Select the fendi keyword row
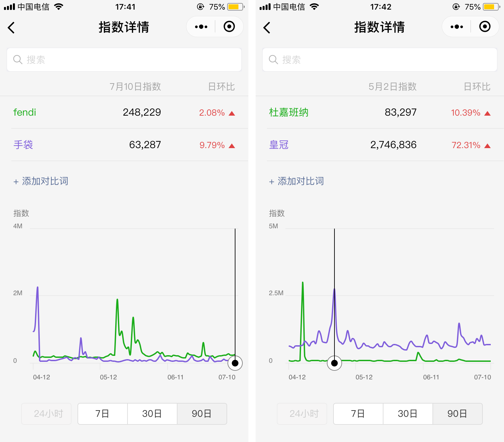This screenshot has height=442, width=504. (124, 112)
